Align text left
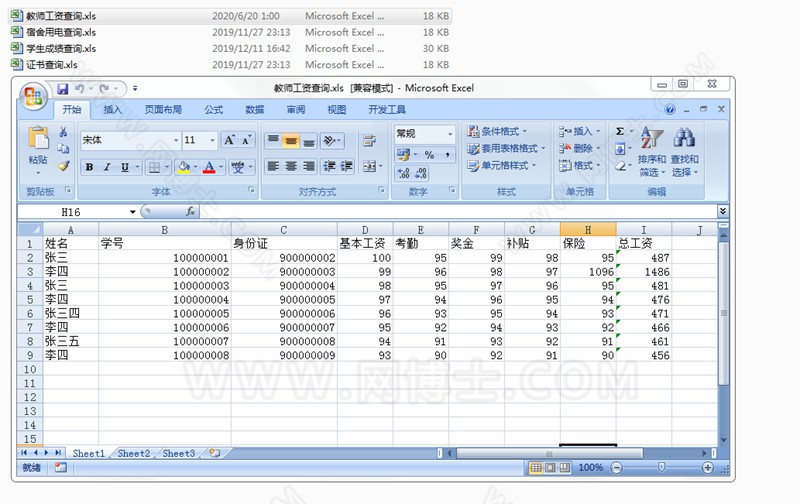Screen dimensions: 800x504 (x=273, y=166)
